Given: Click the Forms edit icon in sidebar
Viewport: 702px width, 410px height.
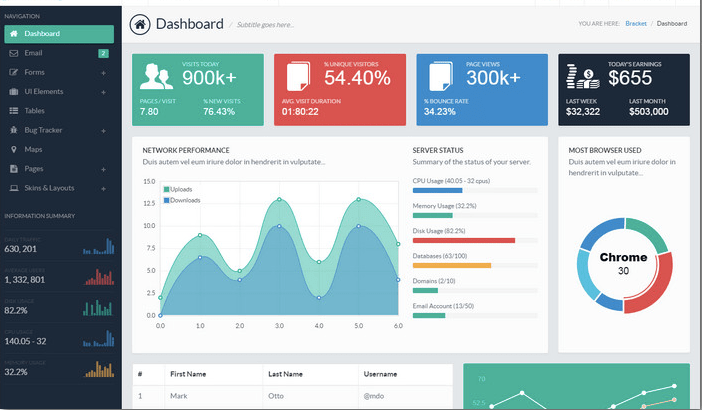Looking at the screenshot, I should pos(14,72).
